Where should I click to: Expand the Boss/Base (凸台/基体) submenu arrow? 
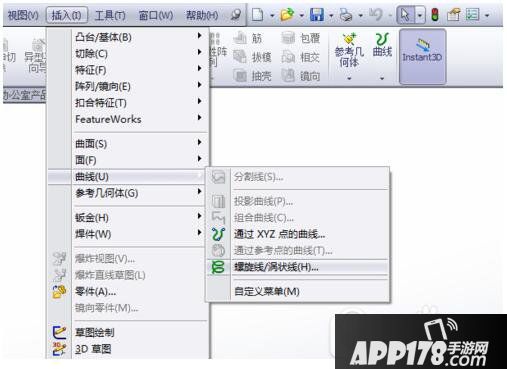199,36
